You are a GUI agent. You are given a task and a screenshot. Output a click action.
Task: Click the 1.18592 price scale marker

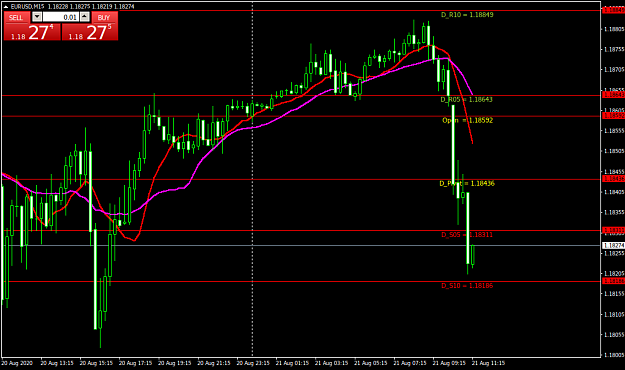613,116
